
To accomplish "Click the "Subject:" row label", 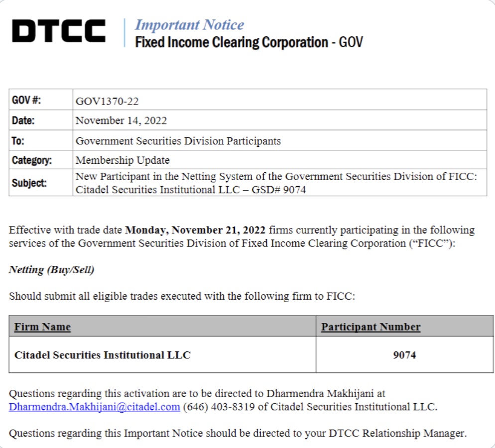I will (29, 183).
